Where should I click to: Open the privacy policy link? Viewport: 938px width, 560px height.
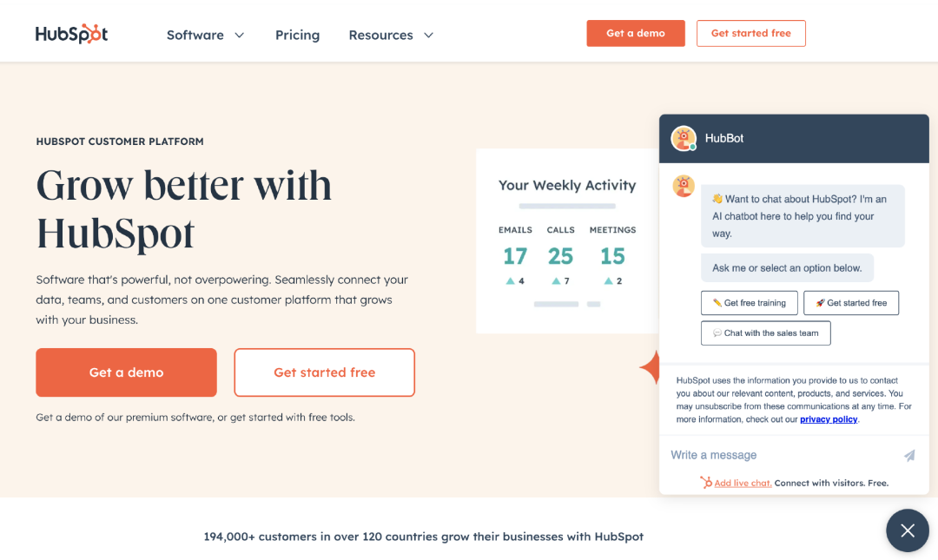click(x=829, y=419)
